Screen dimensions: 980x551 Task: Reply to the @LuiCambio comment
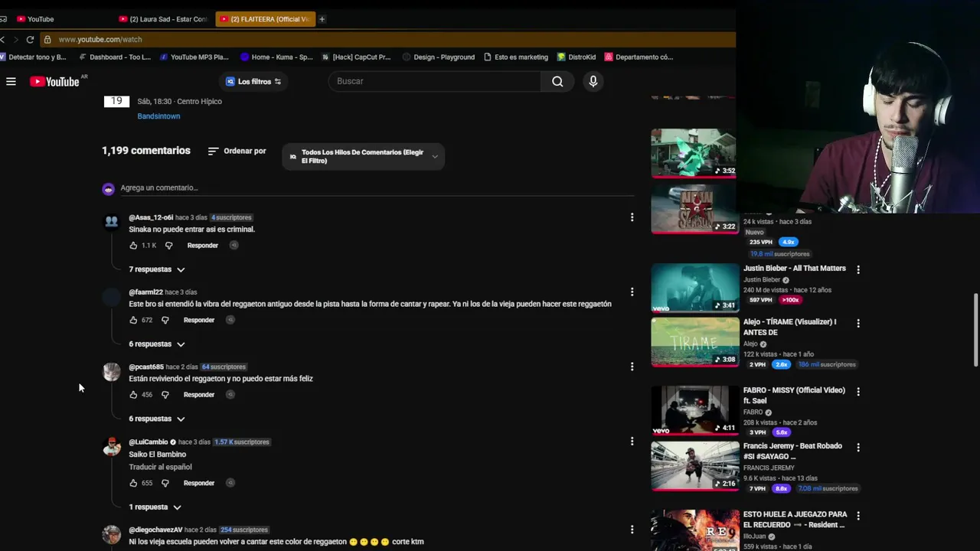[199, 483]
